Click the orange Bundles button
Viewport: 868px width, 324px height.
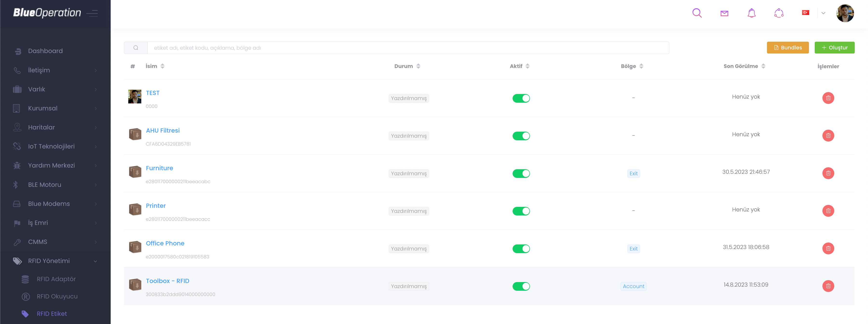pos(787,47)
